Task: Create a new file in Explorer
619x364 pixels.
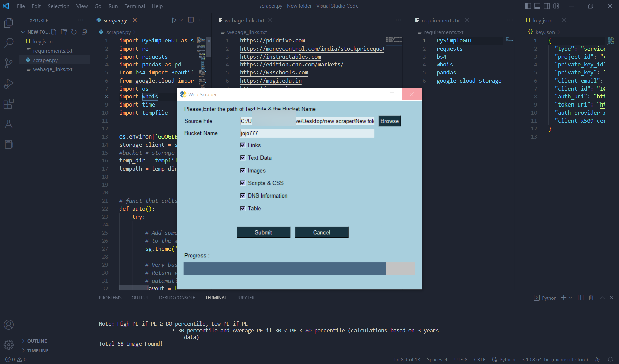Action: coord(54,32)
